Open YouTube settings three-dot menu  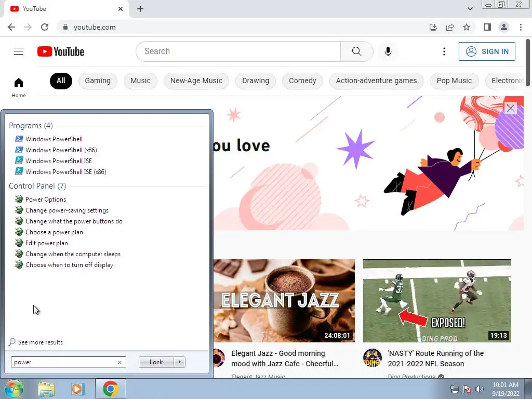(x=444, y=51)
